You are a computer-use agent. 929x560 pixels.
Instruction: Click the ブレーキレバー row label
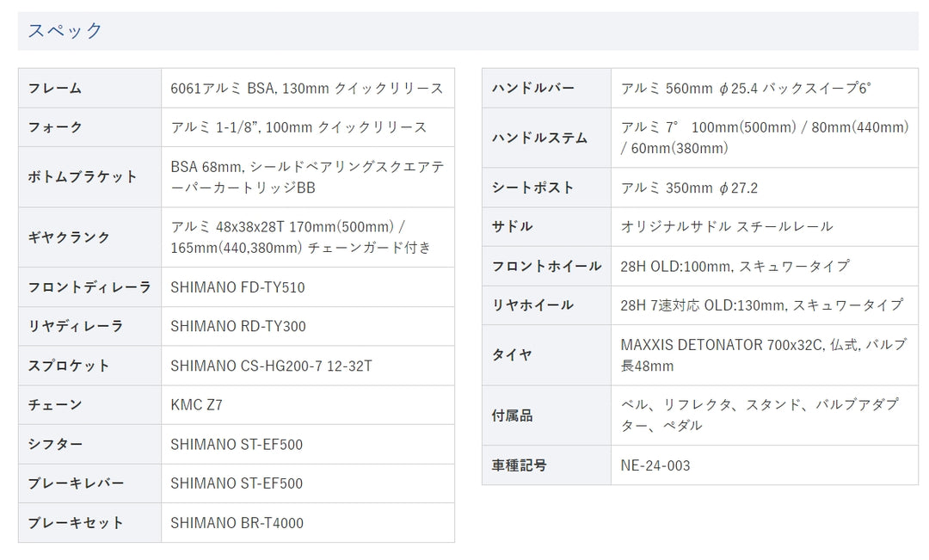click(76, 483)
